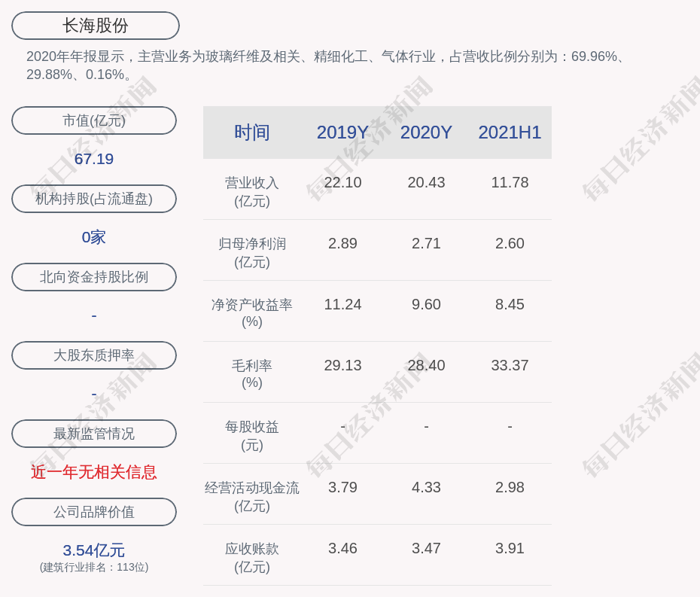Click the cash flow value 2.98

[510, 487]
